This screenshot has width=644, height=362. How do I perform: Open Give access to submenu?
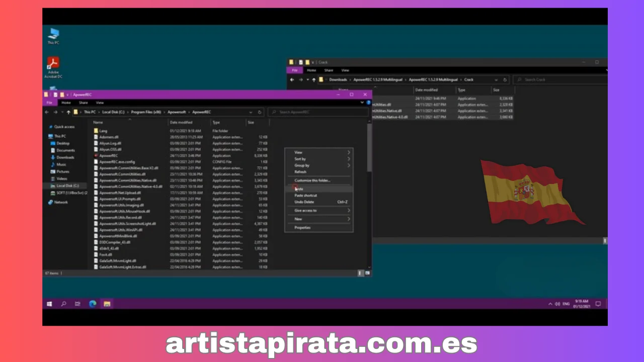[319, 211]
